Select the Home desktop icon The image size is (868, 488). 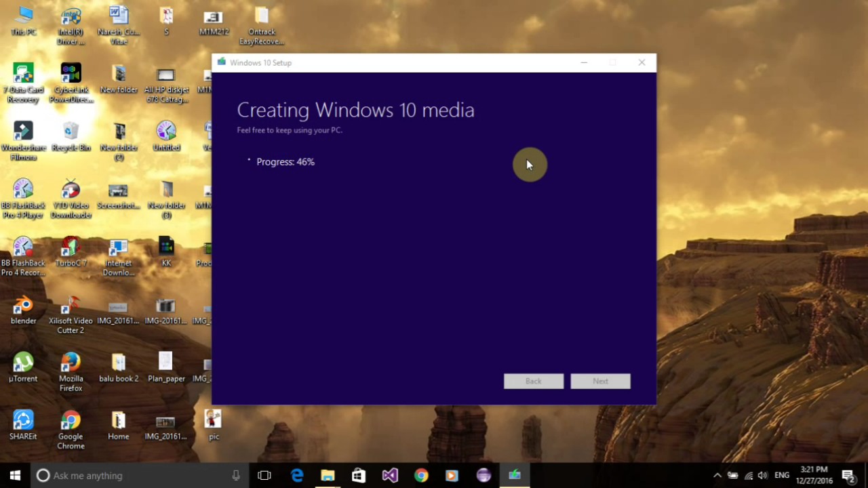(x=119, y=424)
